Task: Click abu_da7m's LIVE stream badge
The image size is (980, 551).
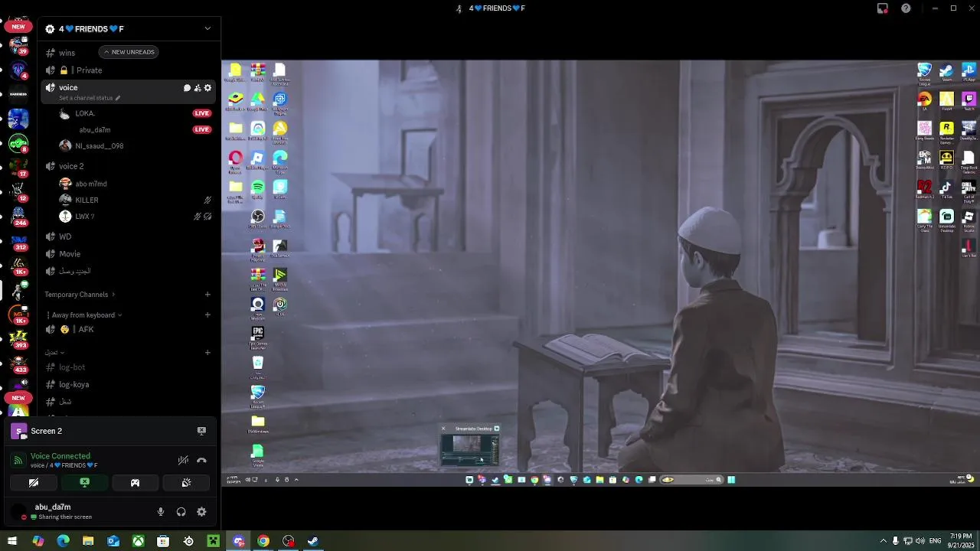Action: pos(202,129)
